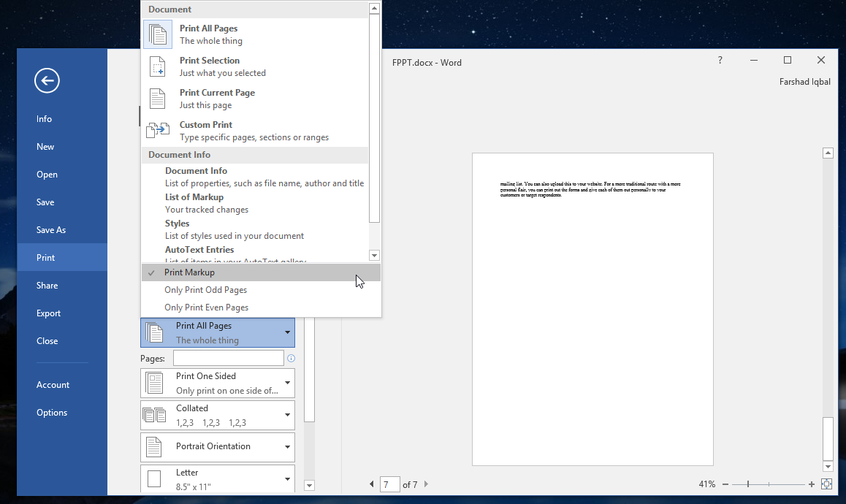Click the Pages input field
The width and height of the screenshot is (846, 504).
tap(228, 359)
